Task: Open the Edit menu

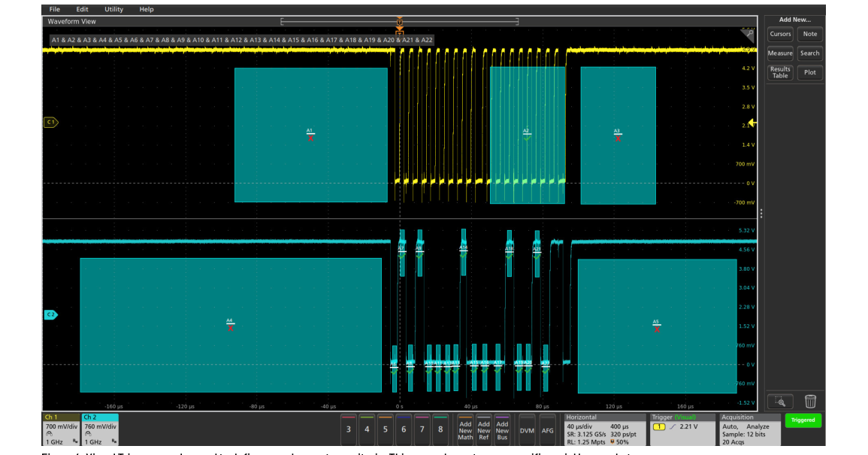Action: click(82, 10)
